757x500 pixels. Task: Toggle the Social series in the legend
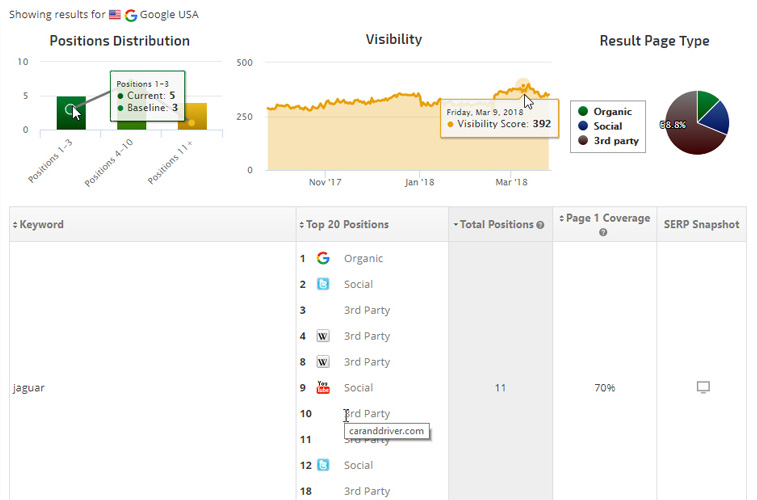coord(607,126)
